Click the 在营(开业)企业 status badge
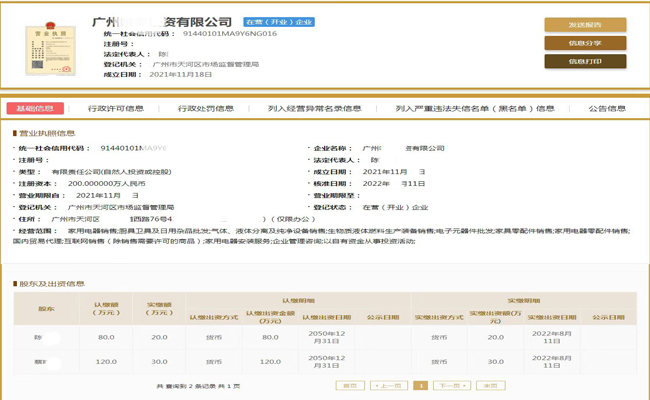The width and height of the screenshot is (650, 400). [279, 22]
